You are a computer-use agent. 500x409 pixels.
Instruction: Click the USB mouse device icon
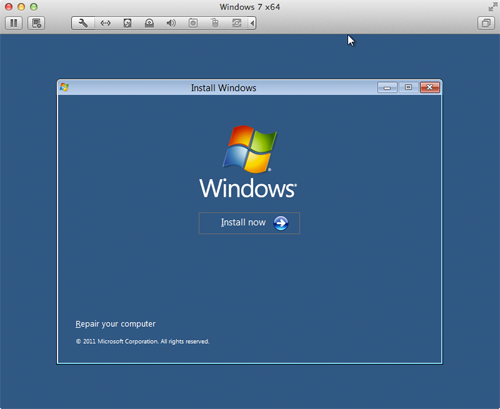pos(215,23)
